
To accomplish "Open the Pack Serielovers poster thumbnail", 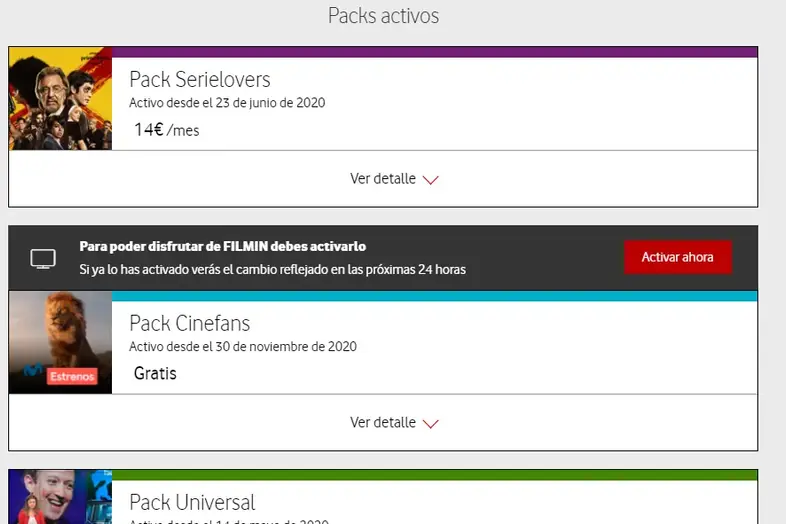I will click(x=60, y=98).
